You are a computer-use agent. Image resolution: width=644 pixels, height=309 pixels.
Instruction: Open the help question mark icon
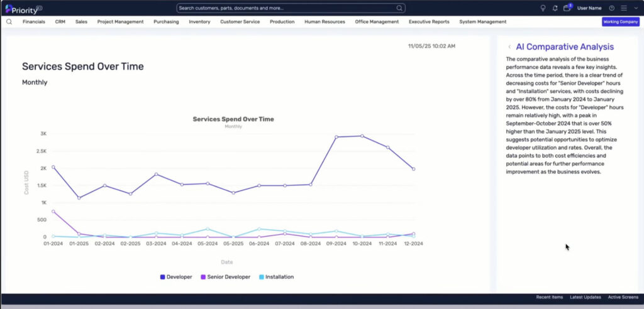(x=611, y=8)
